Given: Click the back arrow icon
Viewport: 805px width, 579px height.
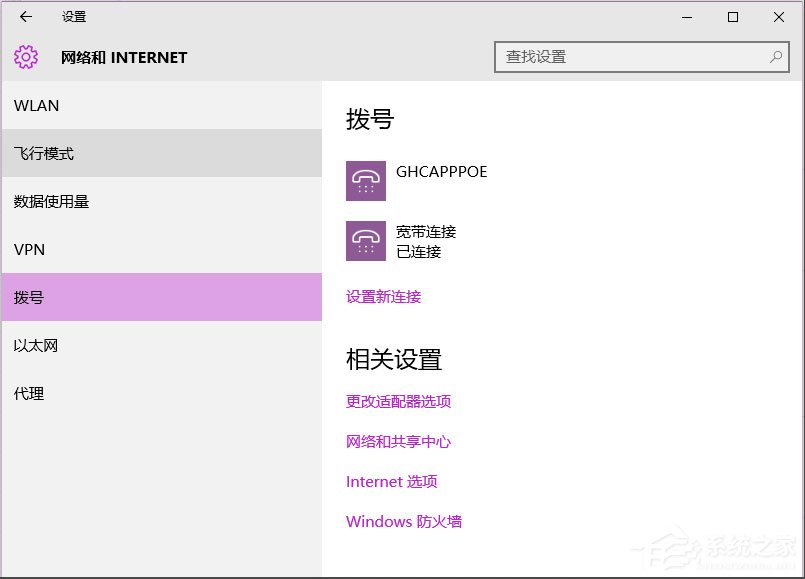Looking at the screenshot, I should [25, 17].
